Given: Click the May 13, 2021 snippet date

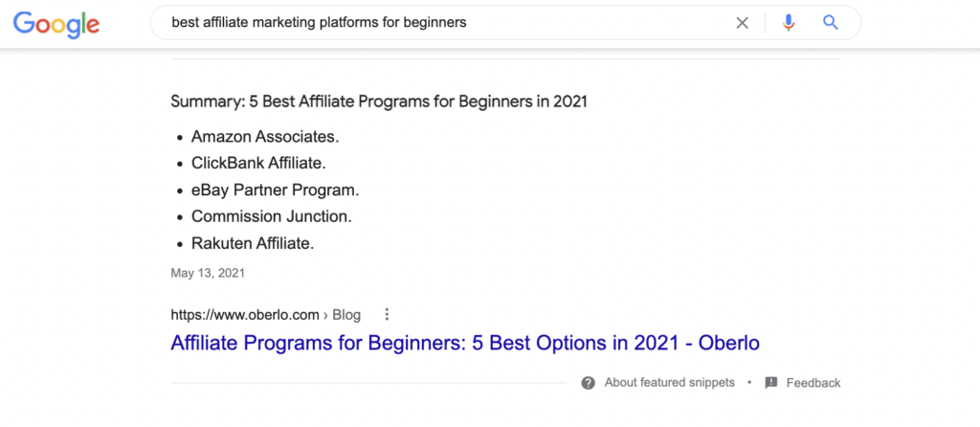Looking at the screenshot, I should [208, 273].
